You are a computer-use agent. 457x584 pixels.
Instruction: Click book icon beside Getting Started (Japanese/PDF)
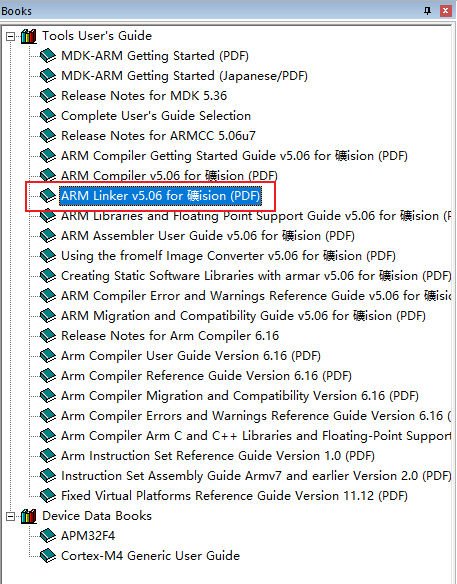[x=48, y=76]
